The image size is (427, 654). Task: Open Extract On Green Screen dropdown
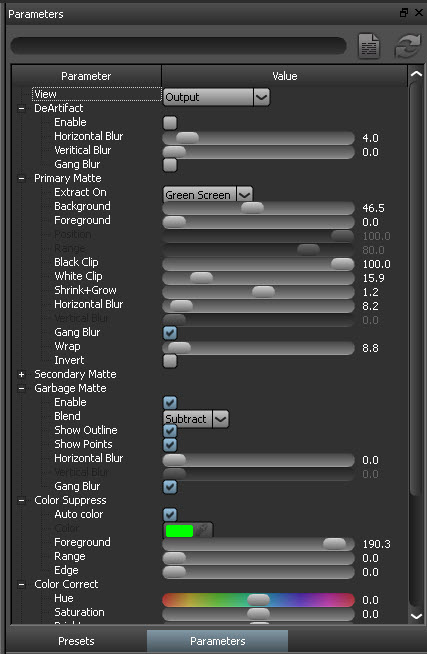(x=207, y=194)
